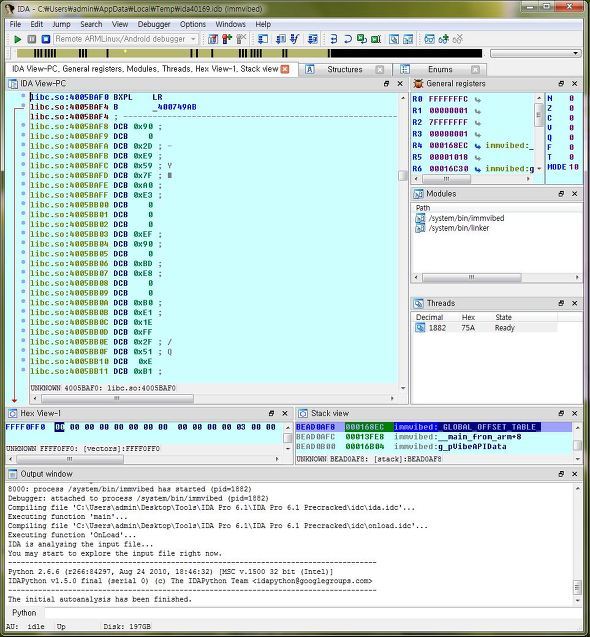This screenshot has height=637, width=590.
Task: Select thread 1882 in Threads list
Action: click(x=486, y=328)
